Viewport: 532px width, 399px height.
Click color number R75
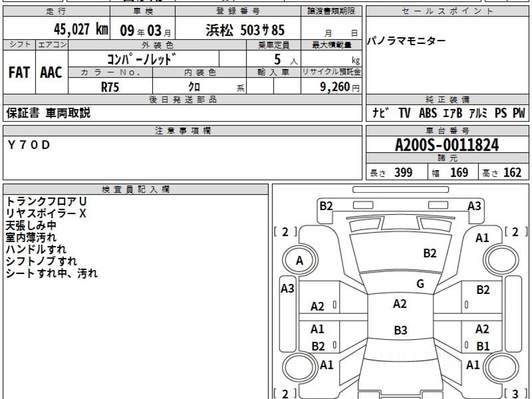(110, 87)
